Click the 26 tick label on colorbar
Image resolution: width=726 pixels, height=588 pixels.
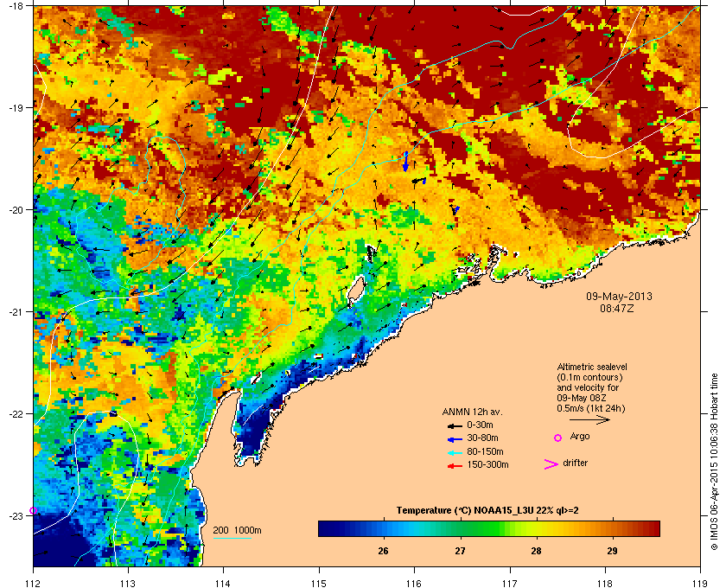pos(383,551)
